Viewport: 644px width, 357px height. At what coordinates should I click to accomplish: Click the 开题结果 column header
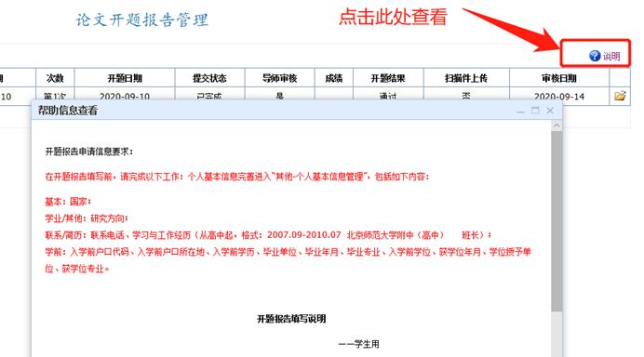tap(388, 78)
